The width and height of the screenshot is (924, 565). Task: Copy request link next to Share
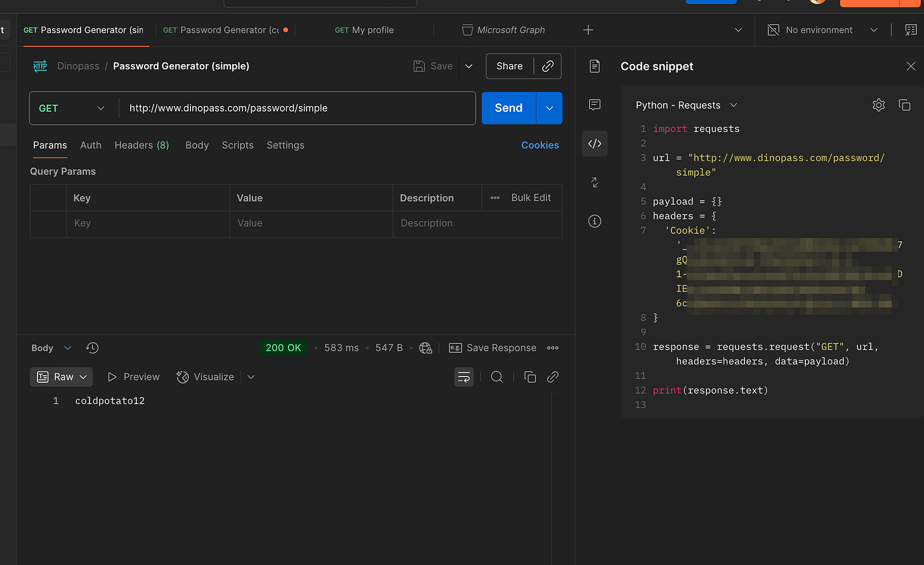coord(548,66)
